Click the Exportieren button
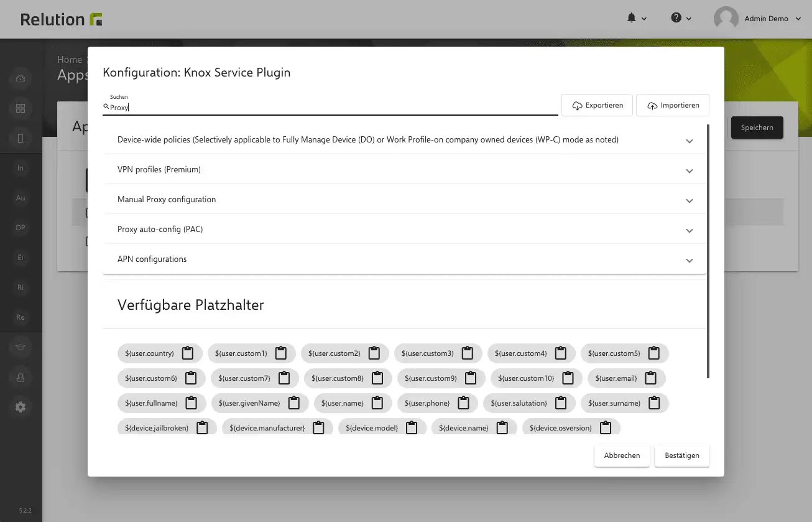 597,105
